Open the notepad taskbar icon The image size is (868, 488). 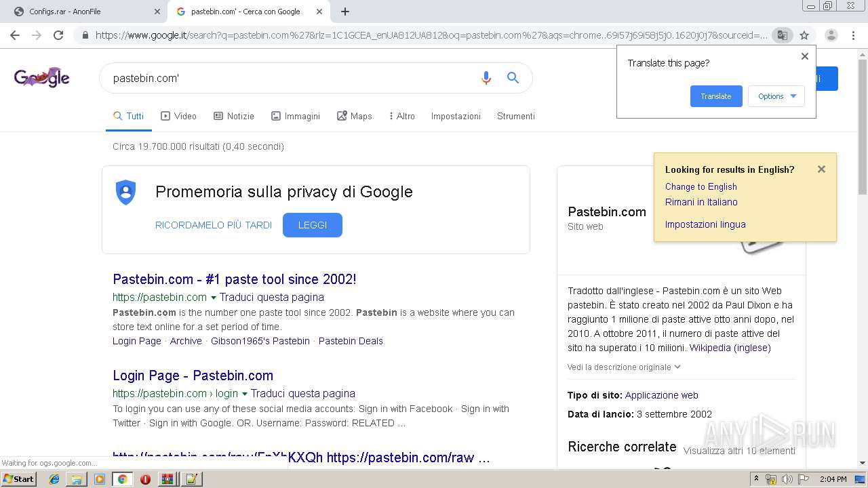pyautogui.click(x=191, y=479)
